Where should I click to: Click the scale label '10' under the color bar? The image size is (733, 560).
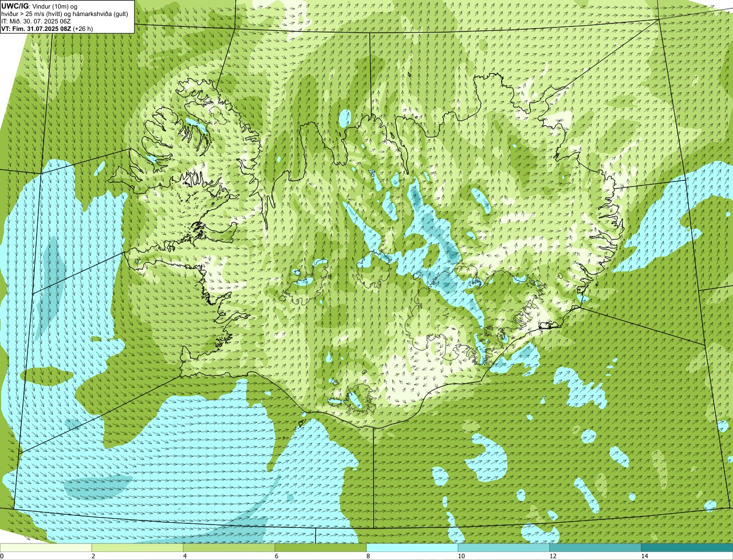click(x=461, y=556)
